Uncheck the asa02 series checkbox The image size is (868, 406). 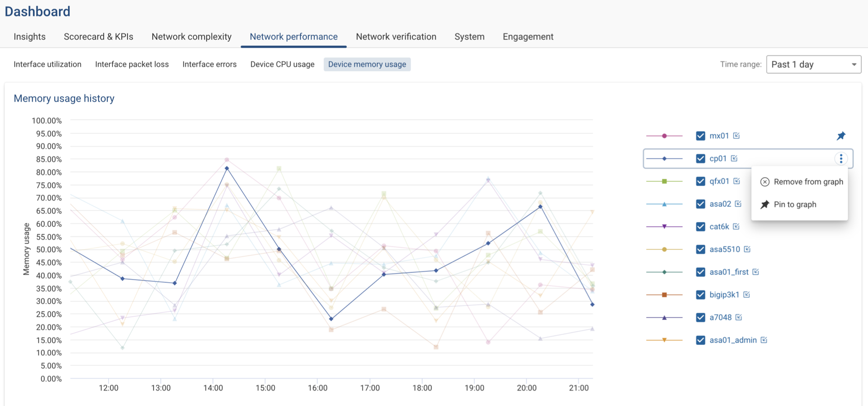click(701, 204)
